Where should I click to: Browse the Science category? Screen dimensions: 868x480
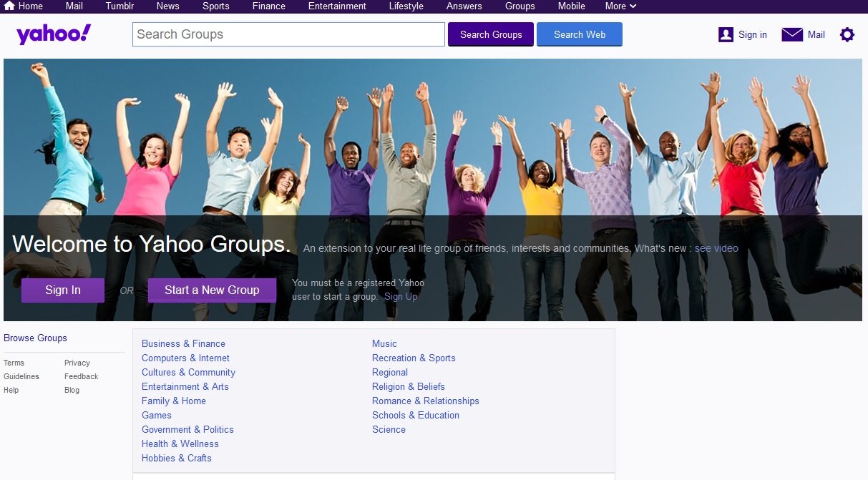[389, 429]
